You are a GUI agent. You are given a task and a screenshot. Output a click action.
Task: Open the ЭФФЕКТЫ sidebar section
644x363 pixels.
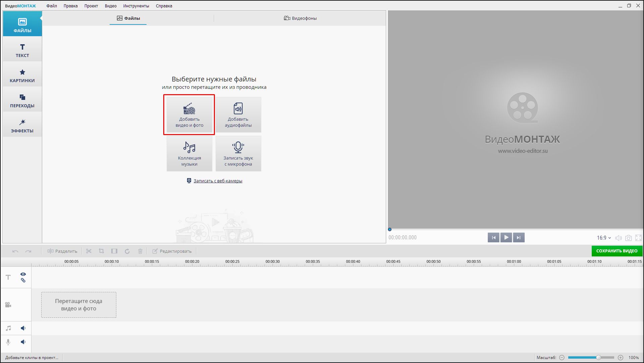(22, 125)
